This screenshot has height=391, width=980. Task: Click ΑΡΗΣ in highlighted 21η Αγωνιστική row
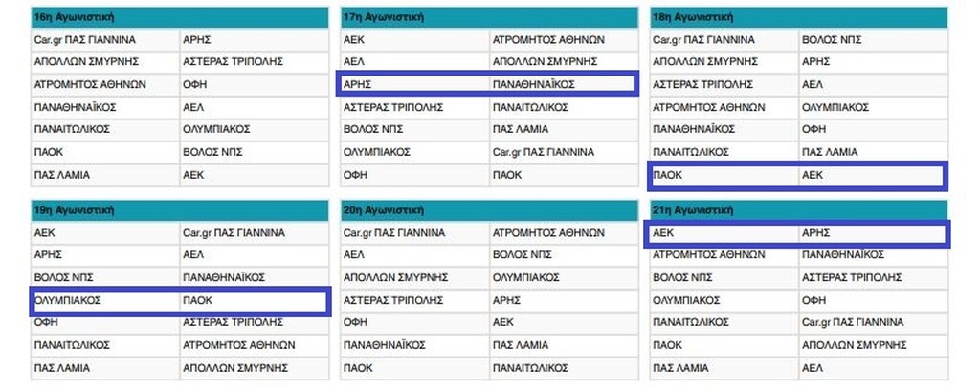pyautogui.click(x=815, y=232)
